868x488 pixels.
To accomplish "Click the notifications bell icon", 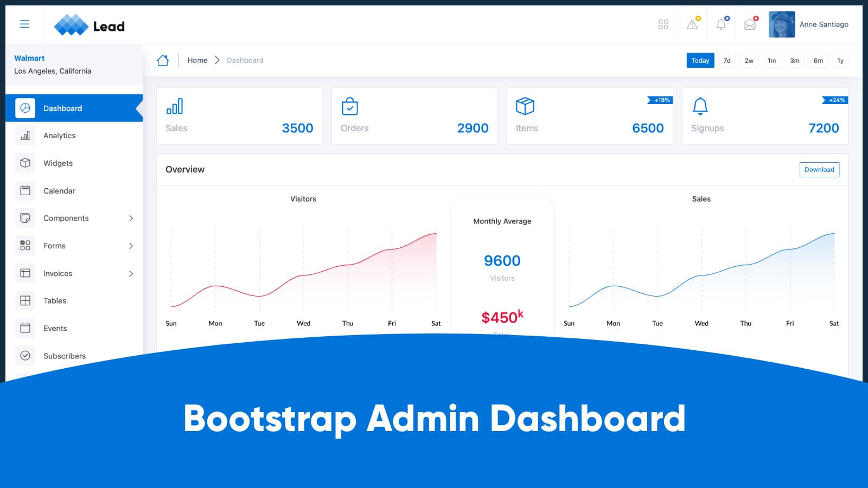I will tap(722, 24).
